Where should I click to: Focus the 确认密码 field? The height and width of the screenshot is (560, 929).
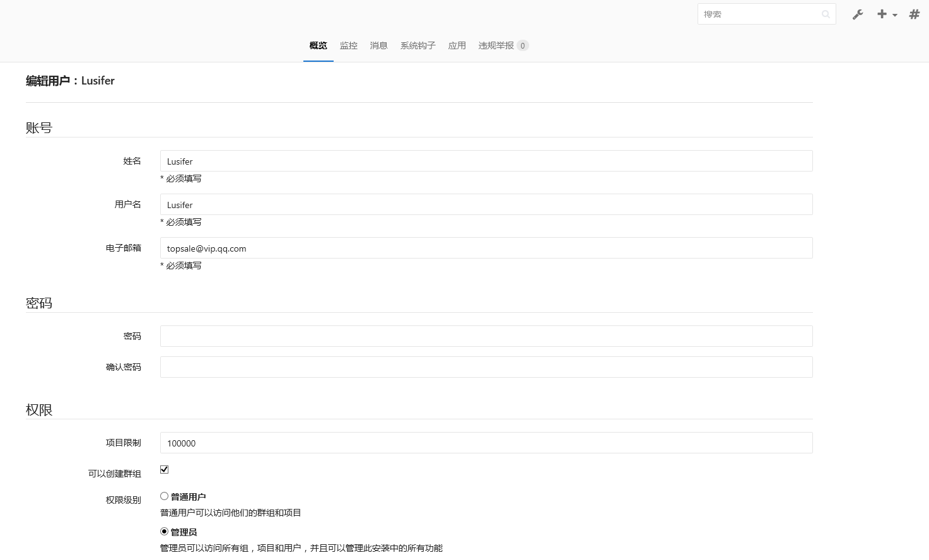pyautogui.click(x=486, y=367)
